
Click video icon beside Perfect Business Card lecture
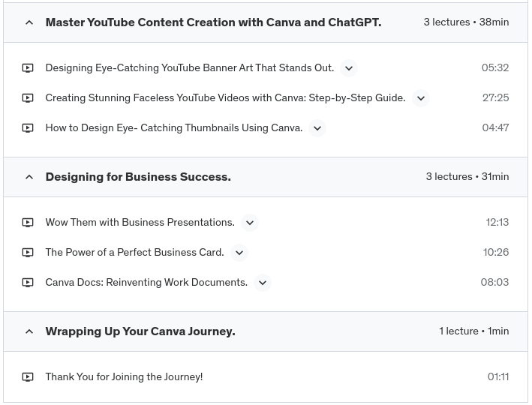pos(28,253)
